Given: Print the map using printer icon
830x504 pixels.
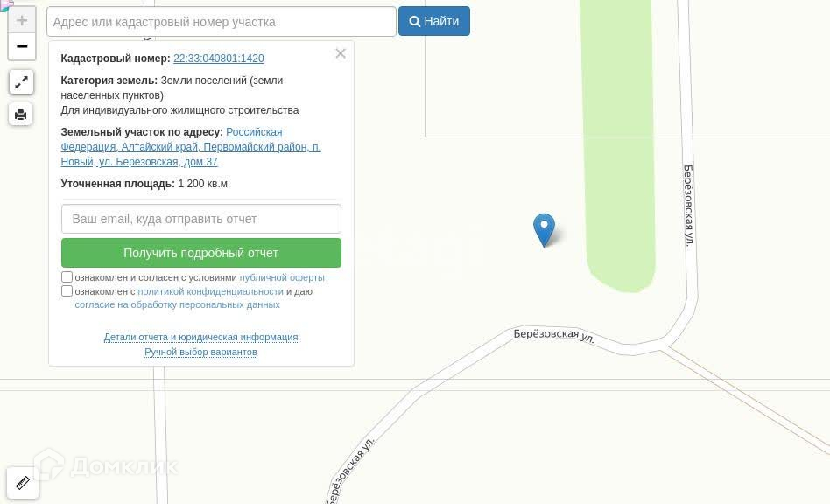Looking at the screenshot, I should coord(21,115).
